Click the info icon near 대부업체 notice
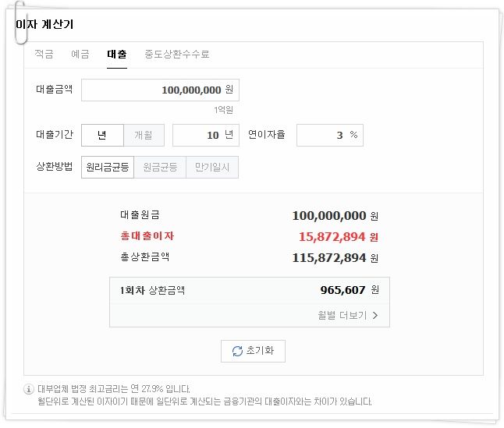 point(29,389)
